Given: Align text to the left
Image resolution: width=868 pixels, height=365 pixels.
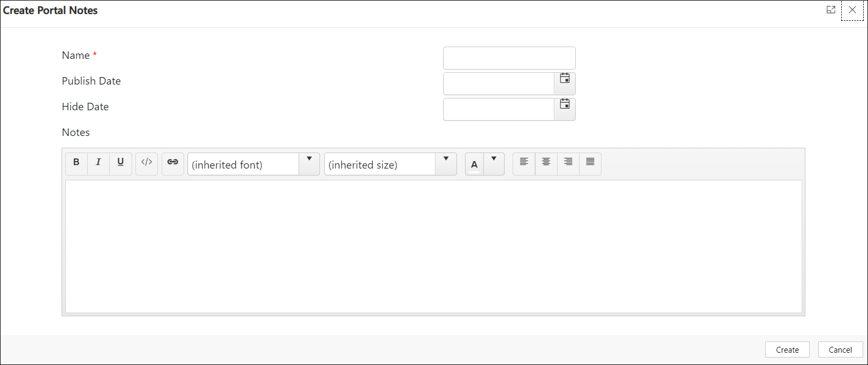Looking at the screenshot, I should tap(524, 163).
